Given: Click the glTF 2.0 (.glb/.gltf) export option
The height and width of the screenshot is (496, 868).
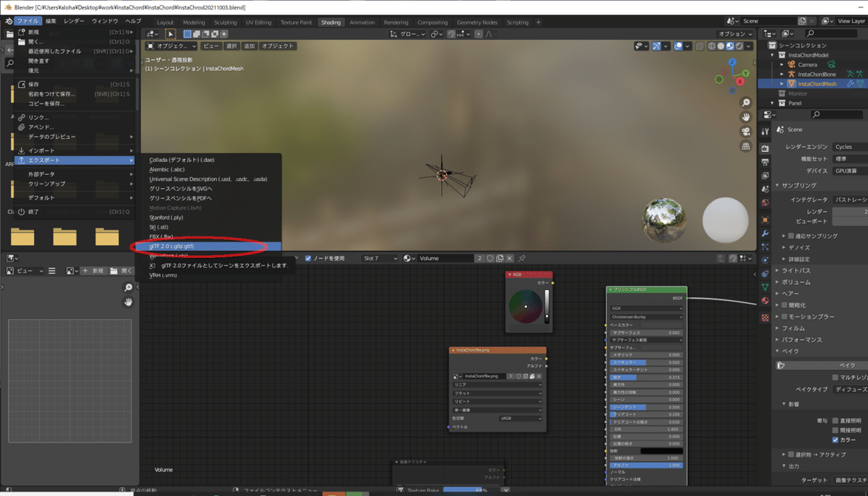Looking at the screenshot, I should pyautogui.click(x=210, y=247).
